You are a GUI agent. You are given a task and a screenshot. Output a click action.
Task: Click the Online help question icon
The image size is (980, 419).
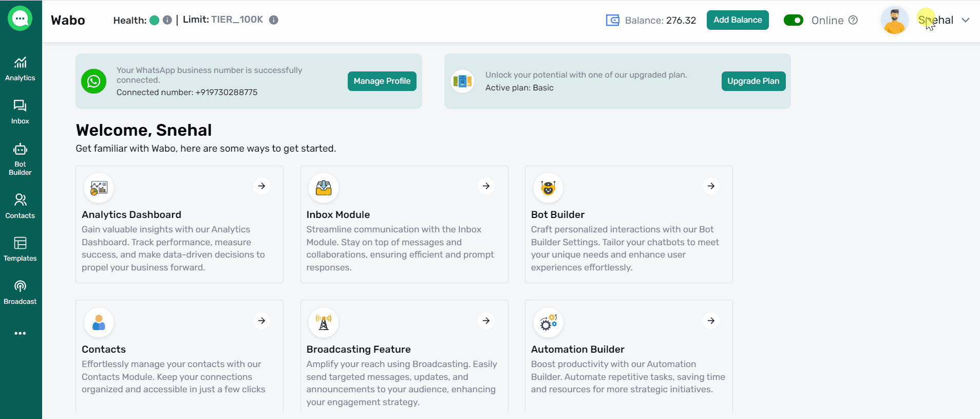pyautogui.click(x=853, y=20)
